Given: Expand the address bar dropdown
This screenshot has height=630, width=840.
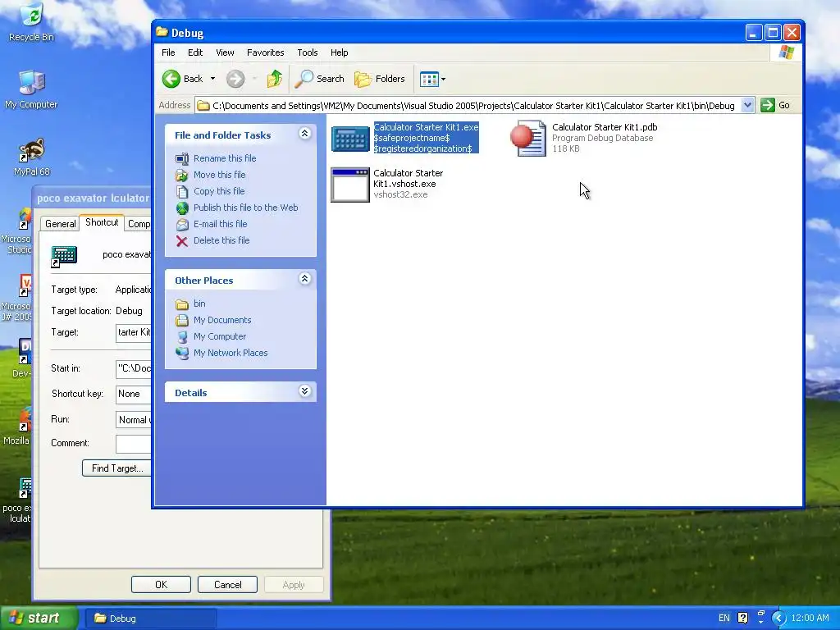Looking at the screenshot, I should (747, 105).
